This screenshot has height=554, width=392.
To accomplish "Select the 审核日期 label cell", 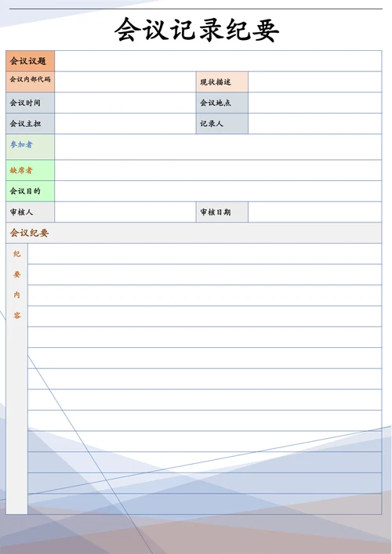I will tap(222, 212).
